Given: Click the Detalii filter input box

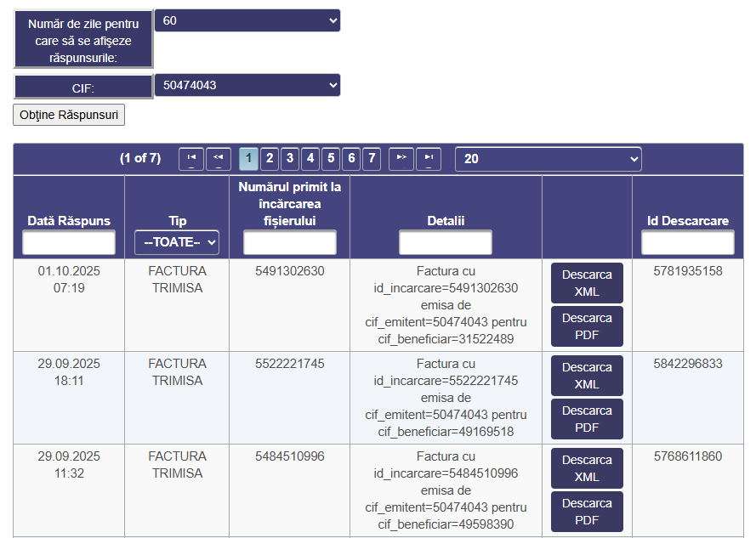Looking at the screenshot, I should pyautogui.click(x=446, y=243).
